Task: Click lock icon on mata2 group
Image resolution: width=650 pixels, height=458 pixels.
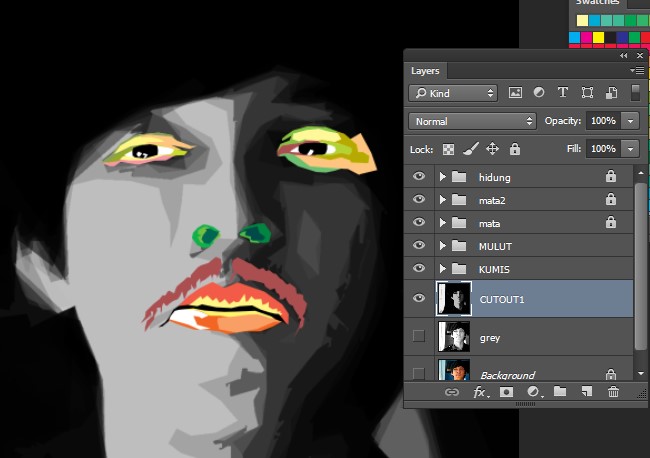Action: click(611, 200)
